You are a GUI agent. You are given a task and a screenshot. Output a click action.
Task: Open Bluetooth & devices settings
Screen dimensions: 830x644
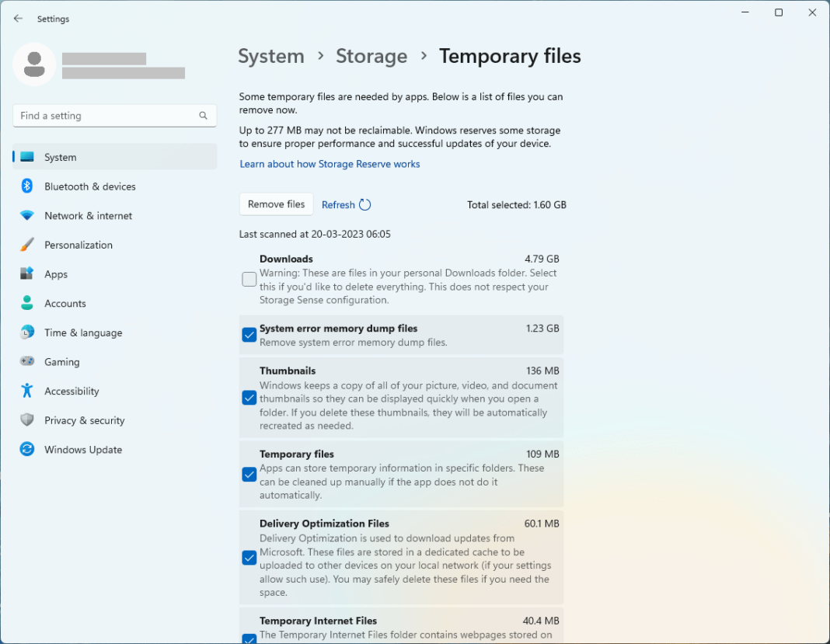click(114, 186)
